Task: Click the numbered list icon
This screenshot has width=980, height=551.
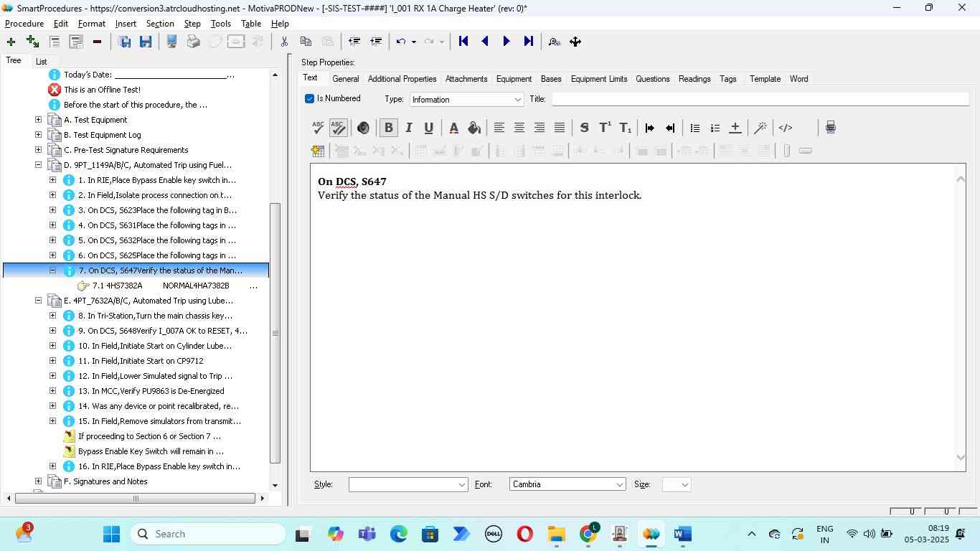Action: click(715, 128)
